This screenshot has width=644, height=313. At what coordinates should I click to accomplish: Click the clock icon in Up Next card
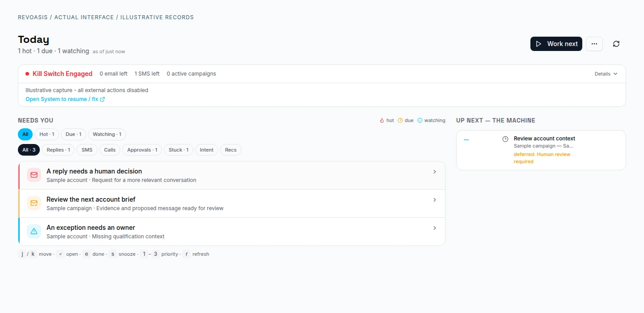coord(505,139)
